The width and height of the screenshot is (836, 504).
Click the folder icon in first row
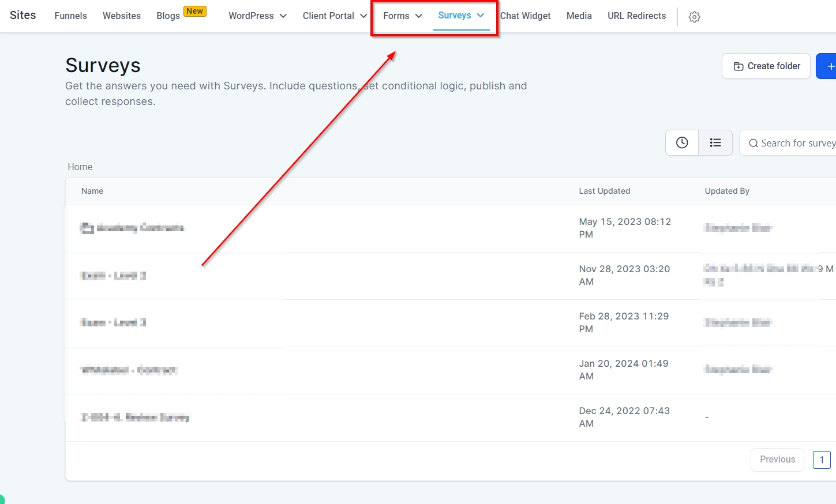point(87,228)
